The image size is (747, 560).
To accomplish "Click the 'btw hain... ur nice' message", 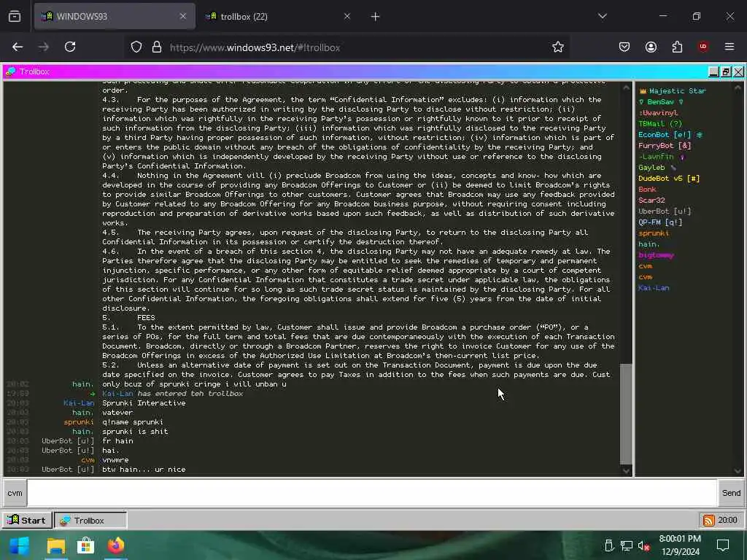I will pos(144,469).
